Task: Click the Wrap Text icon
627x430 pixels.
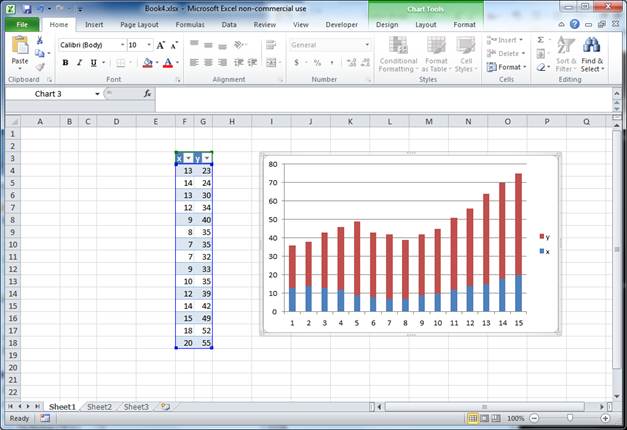Action: [271, 45]
